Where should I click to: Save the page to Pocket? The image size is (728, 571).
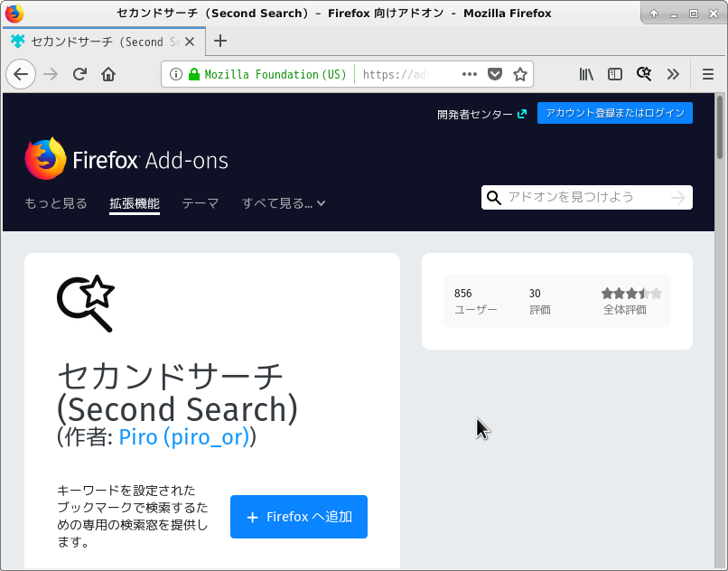coord(495,74)
